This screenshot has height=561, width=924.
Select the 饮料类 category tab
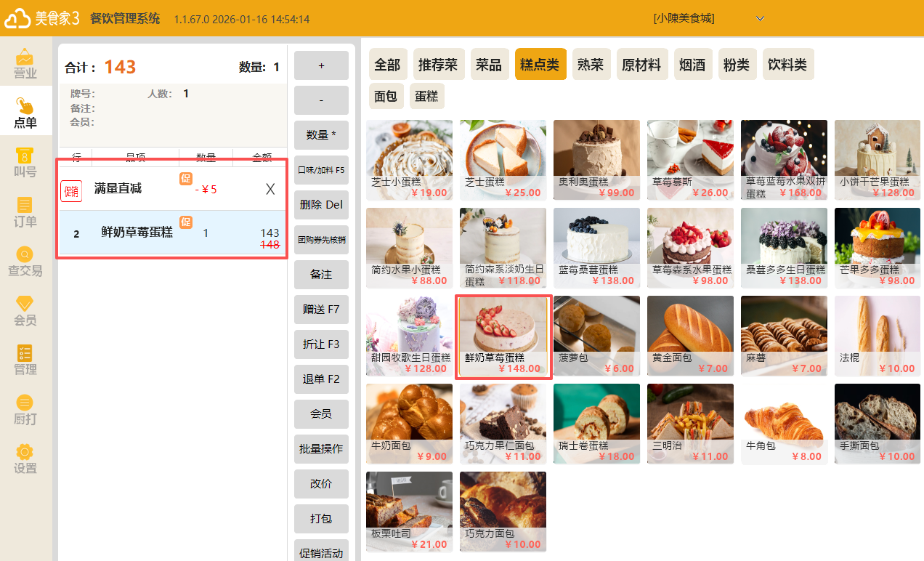(787, 65)
